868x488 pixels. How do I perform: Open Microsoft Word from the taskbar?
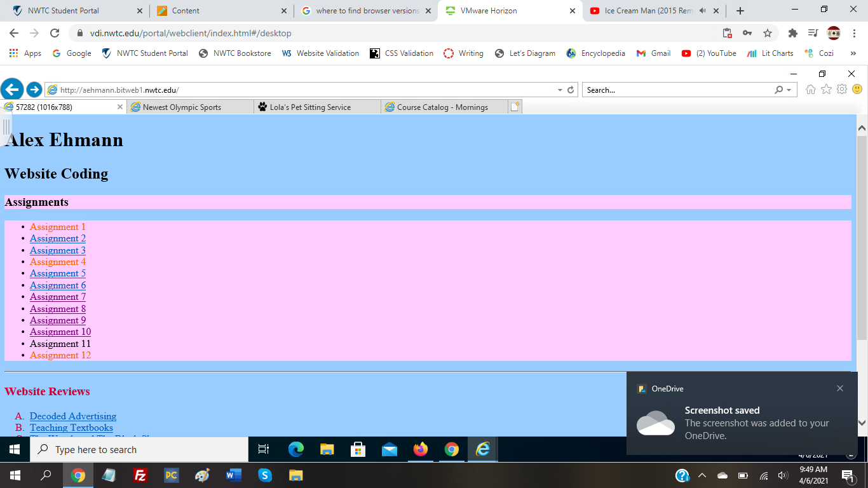[x=233, y=475]
